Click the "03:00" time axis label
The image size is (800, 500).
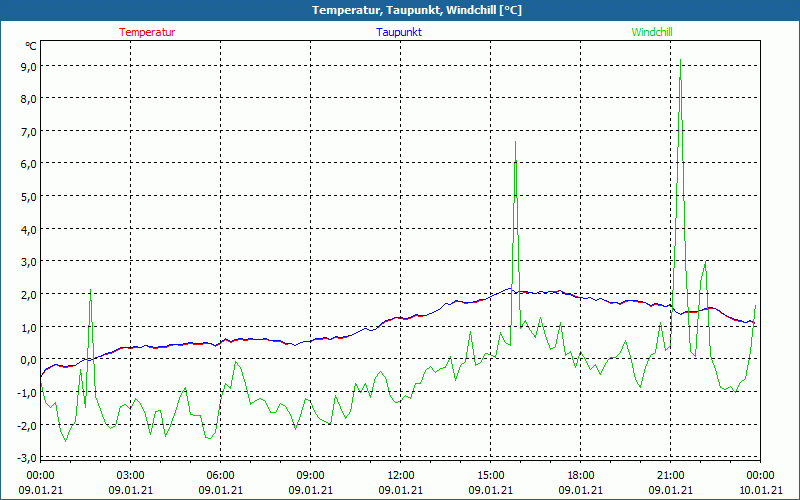pos(131,476)
